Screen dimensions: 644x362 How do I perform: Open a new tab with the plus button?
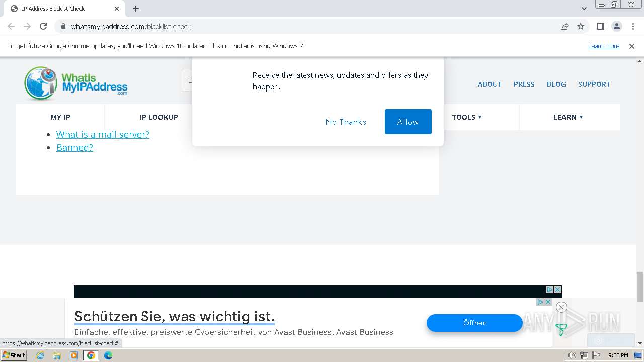click(x=136, y=9)
